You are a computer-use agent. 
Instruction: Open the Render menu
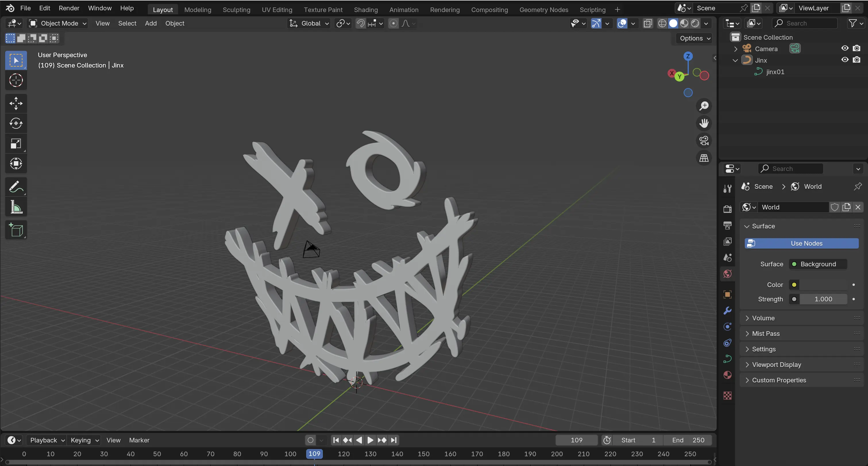pos(69,8)
